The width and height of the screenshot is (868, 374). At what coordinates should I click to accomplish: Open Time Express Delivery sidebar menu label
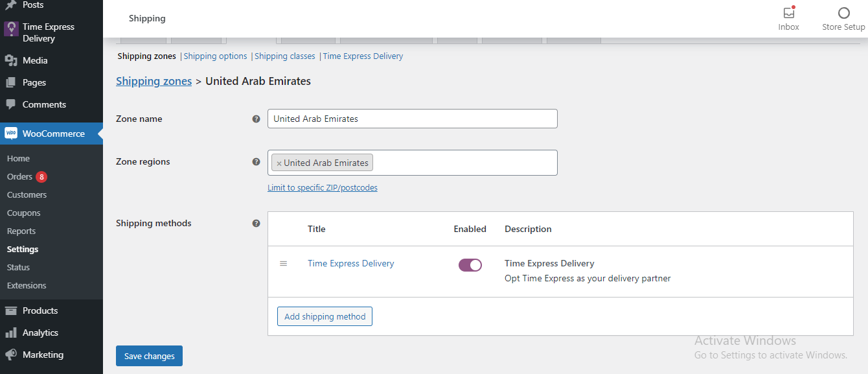click(x=49, y=32)
